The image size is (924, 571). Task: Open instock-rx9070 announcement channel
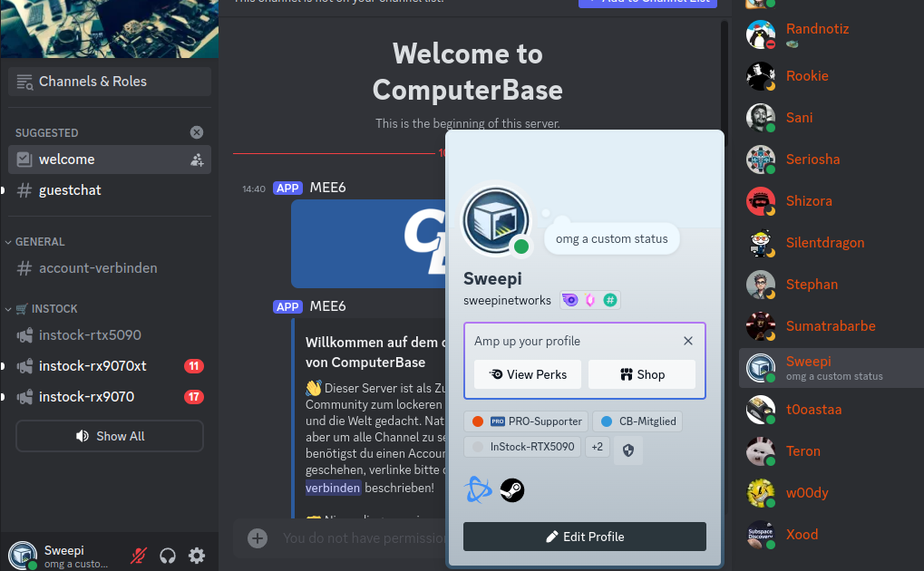110,397
